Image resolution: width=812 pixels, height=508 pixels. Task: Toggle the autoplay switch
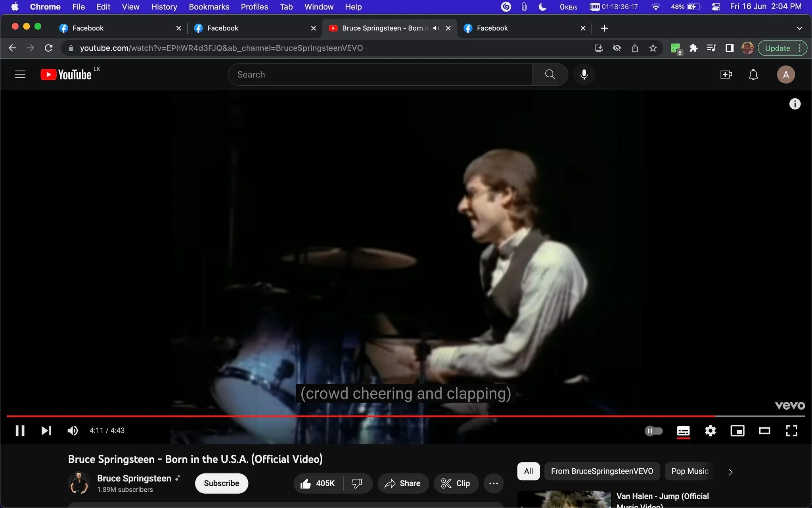click(x=654, y=431)
